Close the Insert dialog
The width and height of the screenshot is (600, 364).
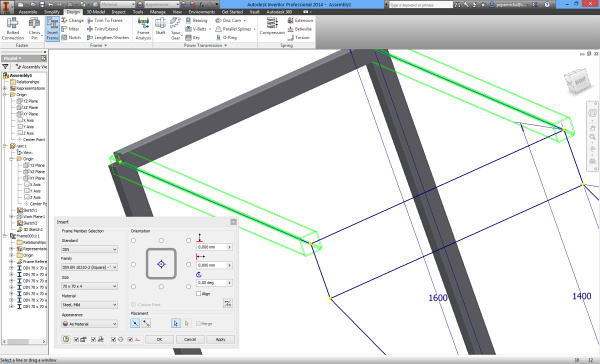click(233, 222)
